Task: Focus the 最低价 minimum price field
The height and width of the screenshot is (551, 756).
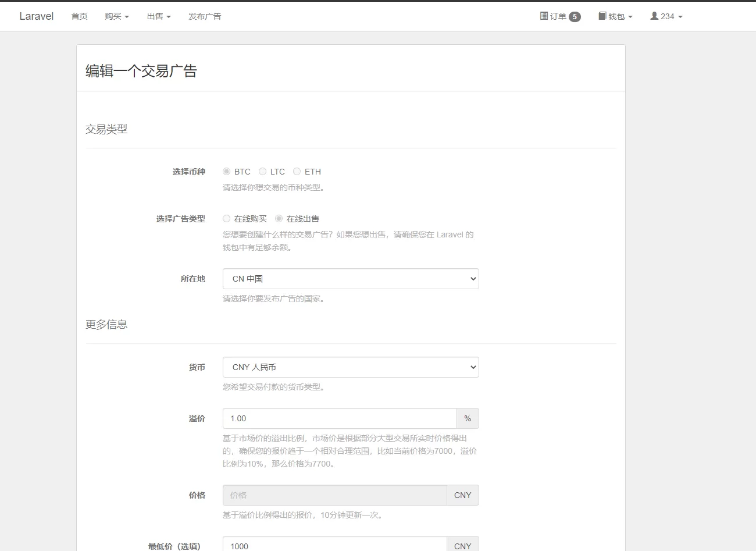Action: 334,545
